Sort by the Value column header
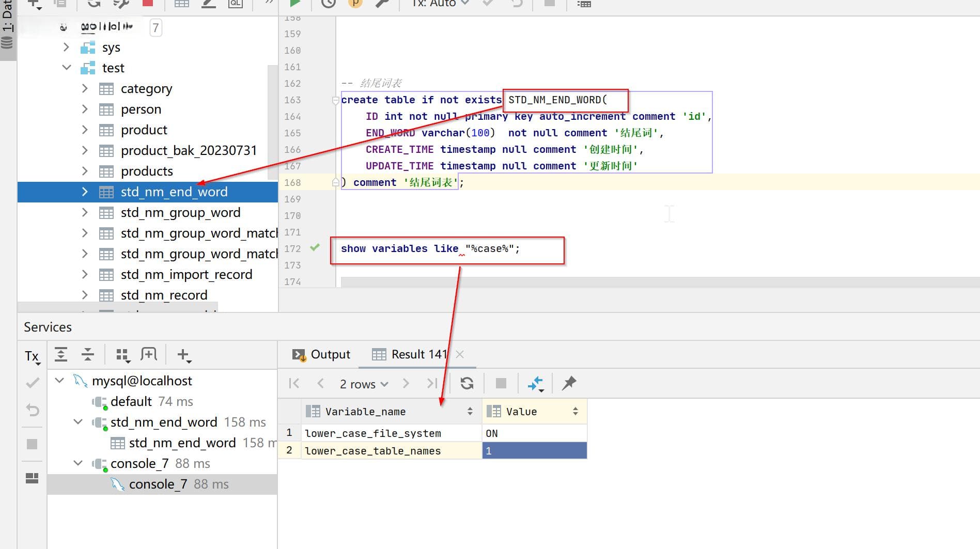Viewport: 980px width, 549px height. pyautogui.click(x=535, y=412)
